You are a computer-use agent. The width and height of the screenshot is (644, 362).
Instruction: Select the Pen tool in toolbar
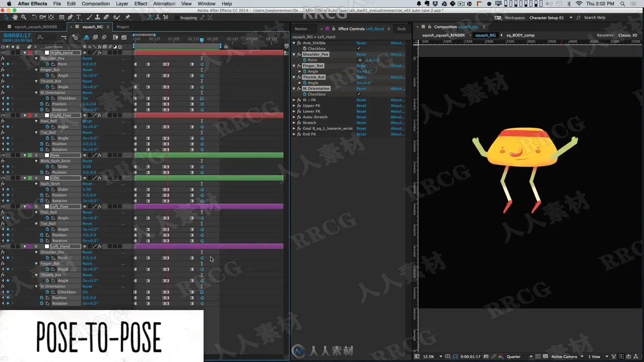[x=70, y=17]
